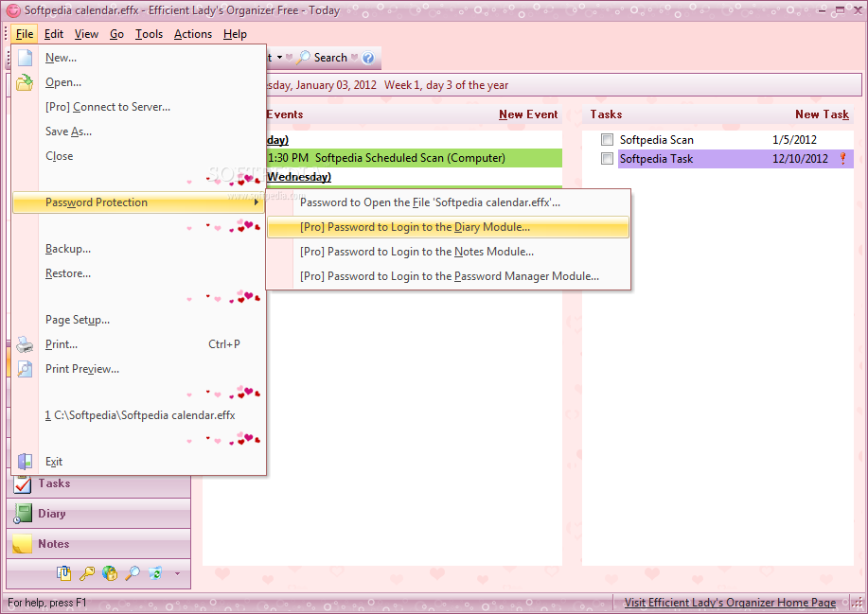Expand Password Protection submenu arrow

pyautogui.click(x=256, y=202)
